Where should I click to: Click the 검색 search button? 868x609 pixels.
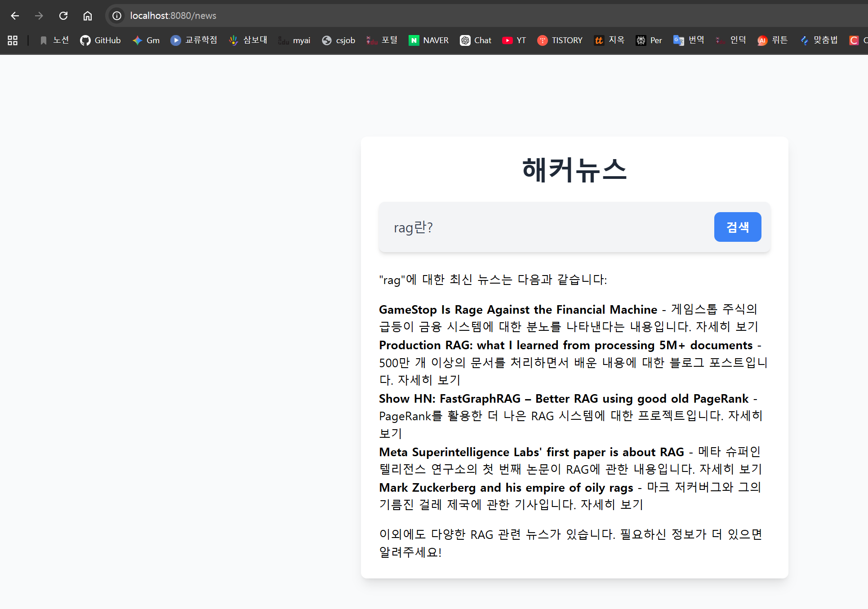[738, 227]
